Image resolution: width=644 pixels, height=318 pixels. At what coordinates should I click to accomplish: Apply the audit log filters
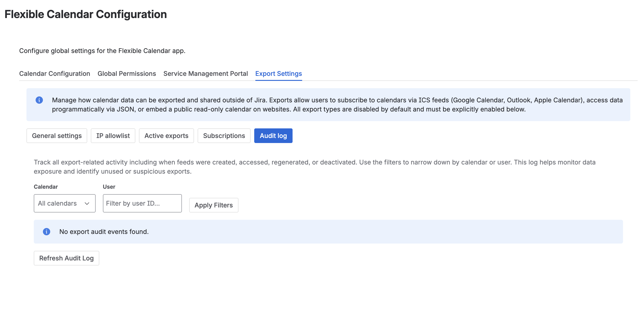click(214, 205)
